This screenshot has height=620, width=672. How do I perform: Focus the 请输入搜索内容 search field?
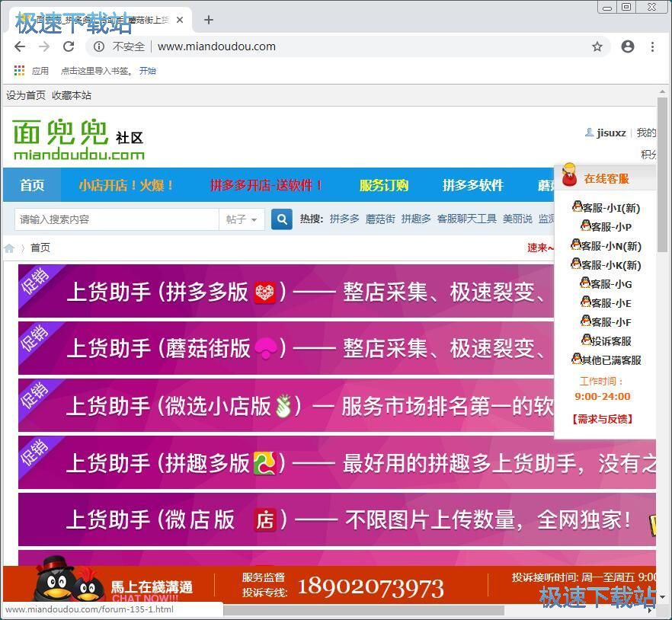point(117,219)
